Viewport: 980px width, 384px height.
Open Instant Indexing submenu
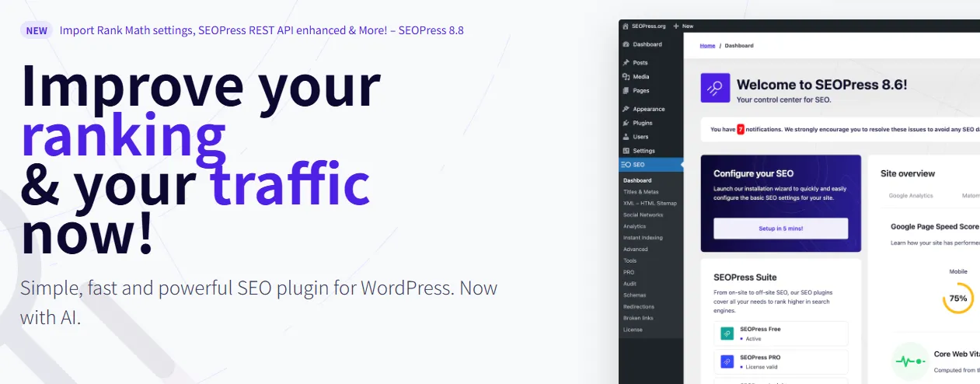pos(643,238)
